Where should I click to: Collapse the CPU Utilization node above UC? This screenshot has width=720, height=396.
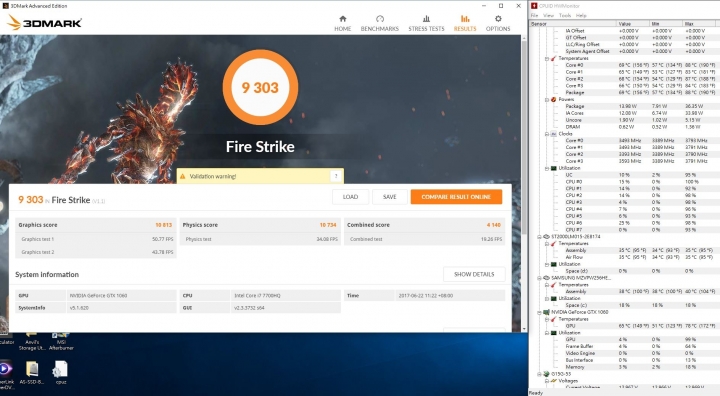click(547, 168)
